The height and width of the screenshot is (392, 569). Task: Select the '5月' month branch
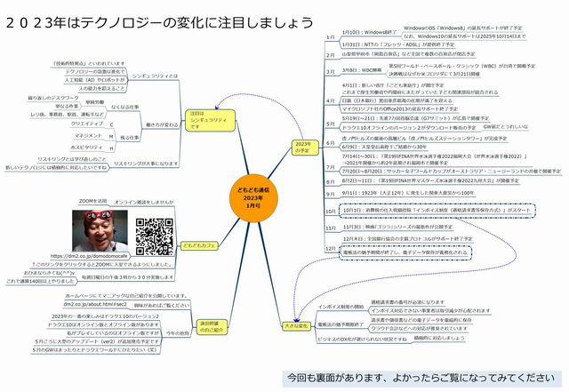[330, 124]
